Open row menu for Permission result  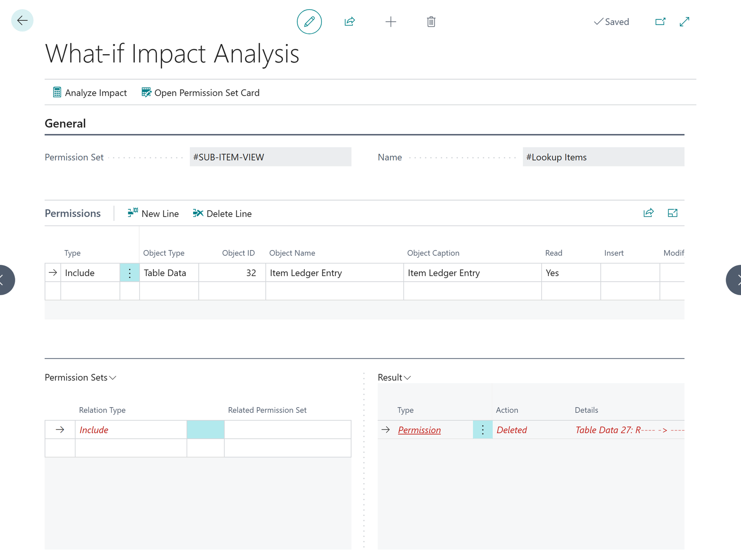[483, 430]
